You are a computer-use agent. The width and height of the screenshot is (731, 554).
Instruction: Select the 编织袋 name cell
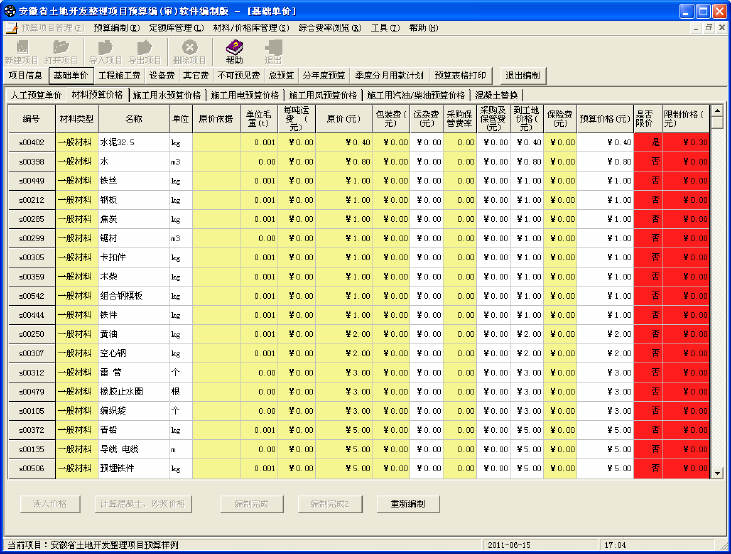point(134,411)
